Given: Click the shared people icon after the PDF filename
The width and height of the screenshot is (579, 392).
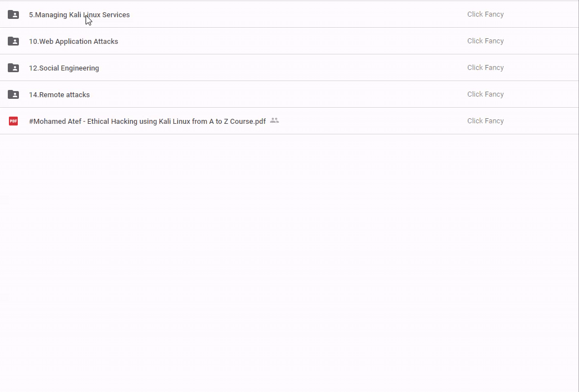Looking at the screenshot, I should [x=274, y=120].
